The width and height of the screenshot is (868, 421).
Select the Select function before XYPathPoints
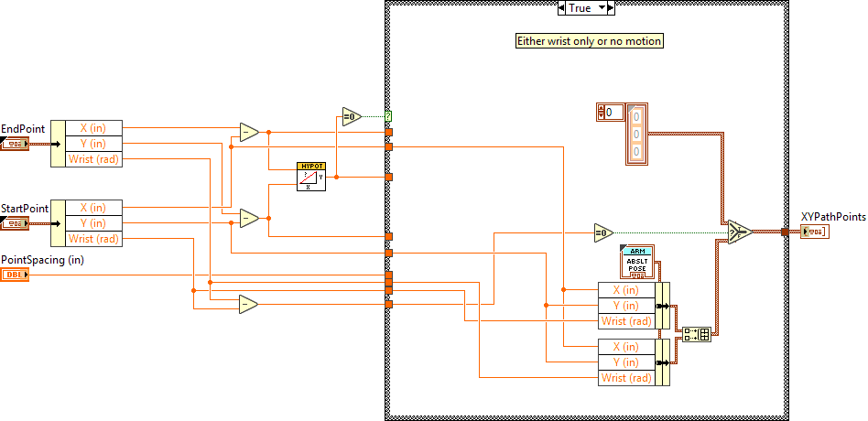738,232
